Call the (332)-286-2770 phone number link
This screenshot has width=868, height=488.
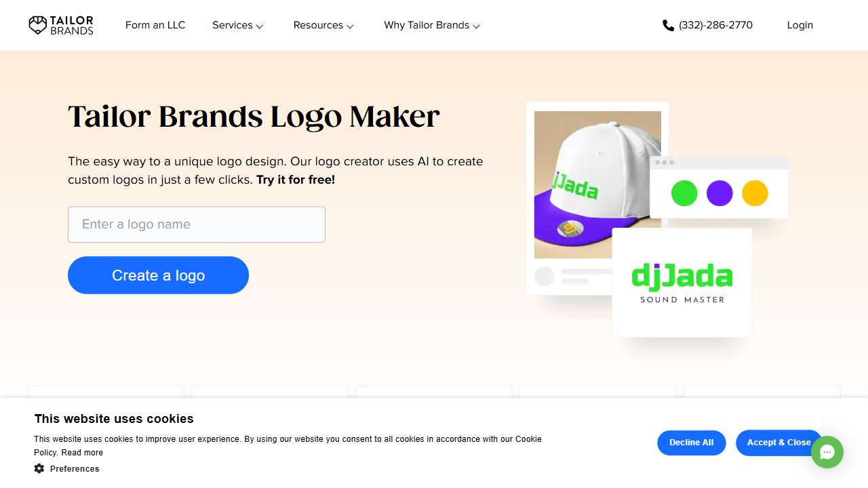(x=715, y=25)
